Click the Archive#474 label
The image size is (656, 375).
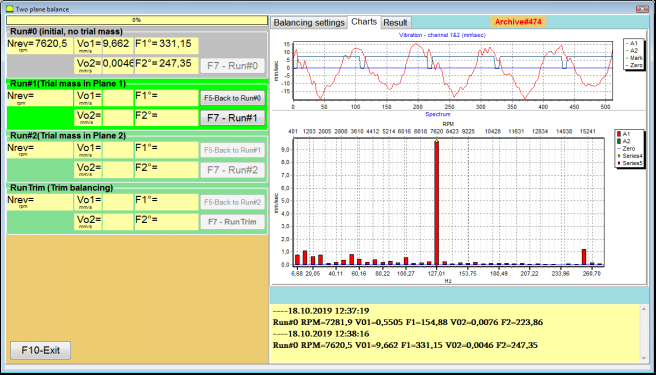click(x=518, y=22)
